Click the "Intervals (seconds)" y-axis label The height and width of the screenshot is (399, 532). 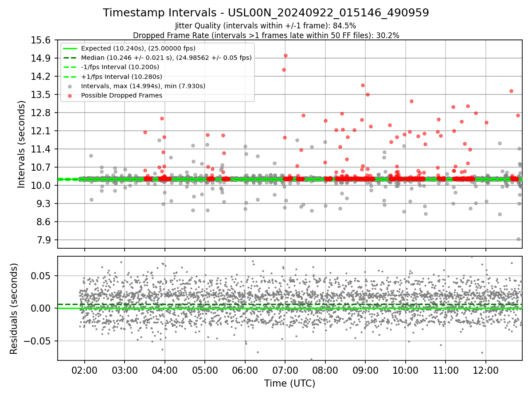point(21,144)
